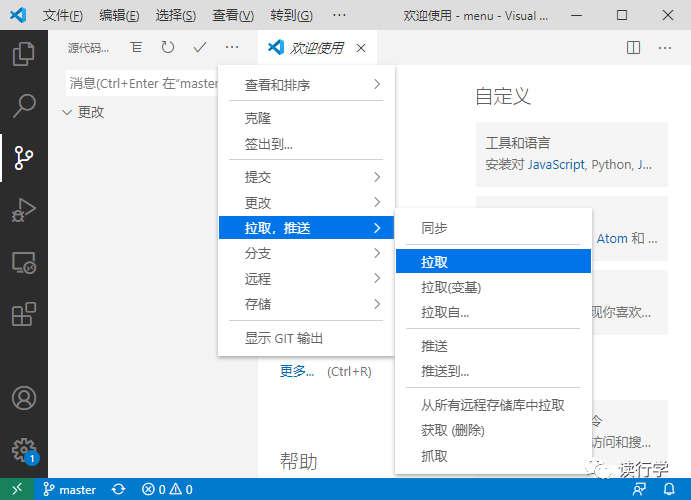Open the 编辑(E) menu
Viewport: 691px width, 500px height.
(x=119, y=16)
